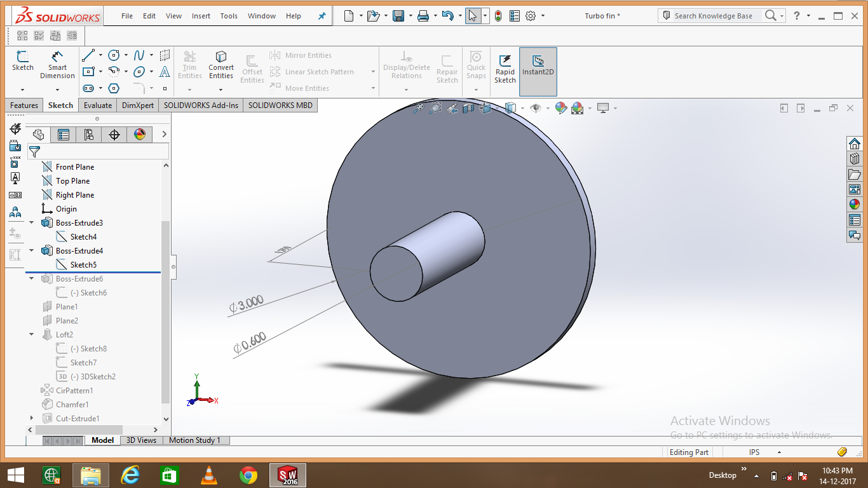Viewport: 868px width, 488px height.
Task: Pin the menu bar with pushpin
Action: point(322,16)
